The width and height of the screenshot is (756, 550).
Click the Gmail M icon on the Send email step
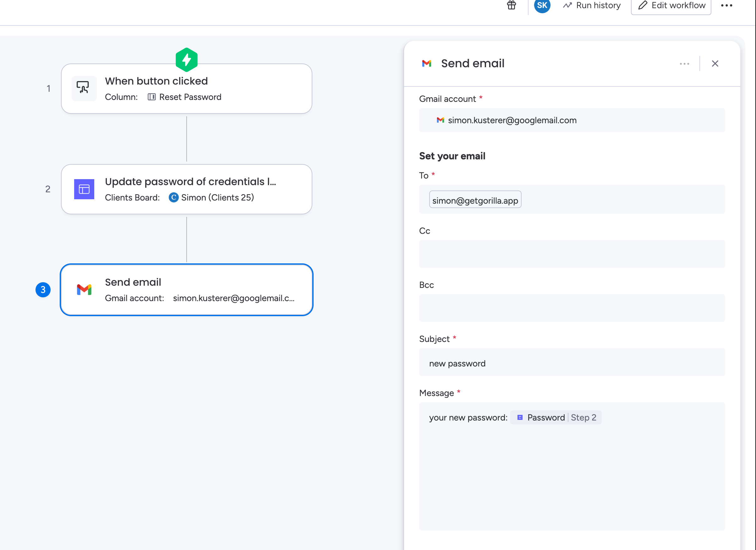click(84, 290)
